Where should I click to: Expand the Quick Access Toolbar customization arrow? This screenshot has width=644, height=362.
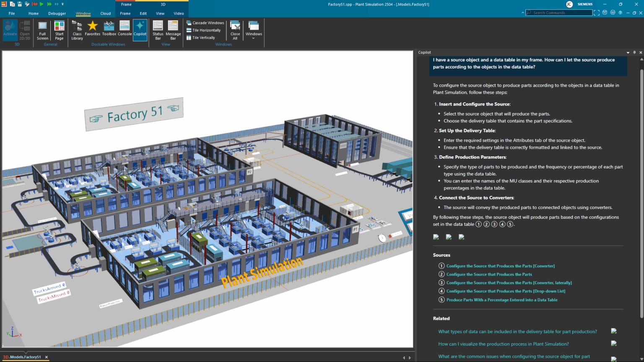coord(62,4)
